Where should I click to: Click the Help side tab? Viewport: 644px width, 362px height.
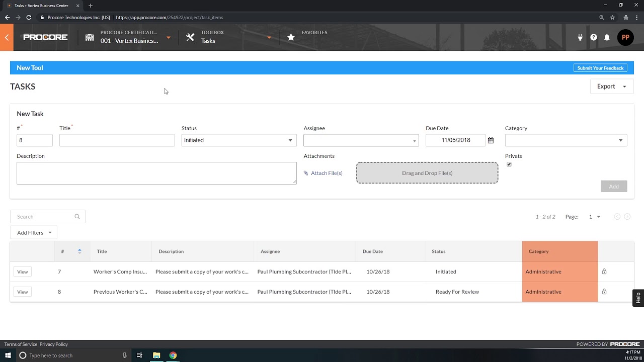point(638,298)
